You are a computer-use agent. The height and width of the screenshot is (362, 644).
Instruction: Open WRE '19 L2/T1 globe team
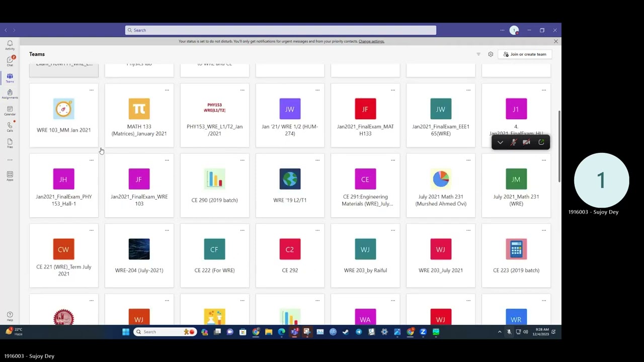pos(290,186)
